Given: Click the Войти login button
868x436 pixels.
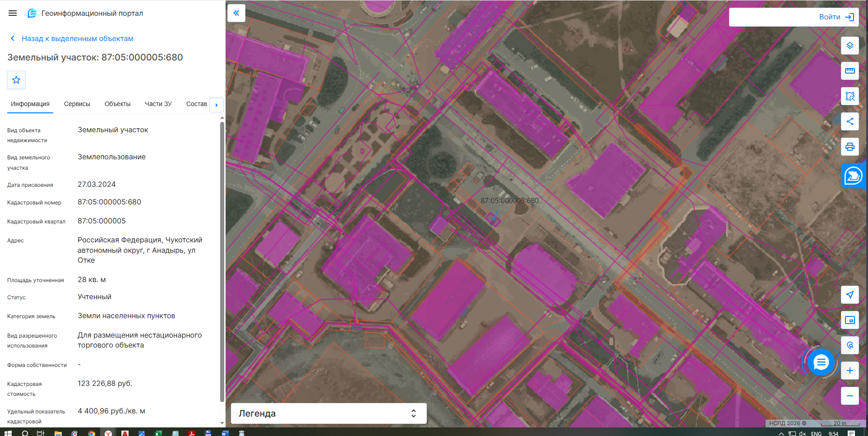Looking at the screenshot, I should coord(794,17).
